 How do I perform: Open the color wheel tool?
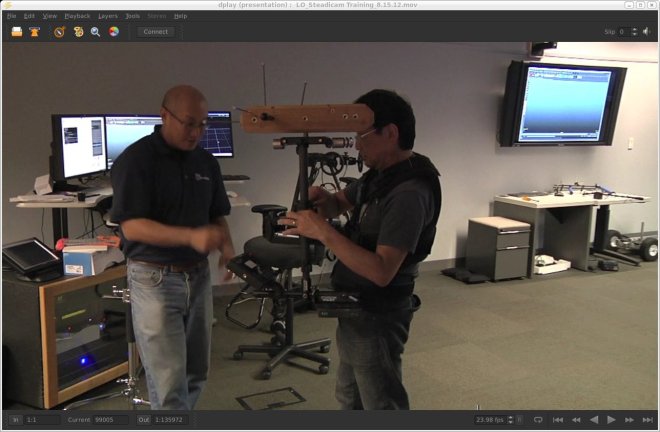pos(114,32)
